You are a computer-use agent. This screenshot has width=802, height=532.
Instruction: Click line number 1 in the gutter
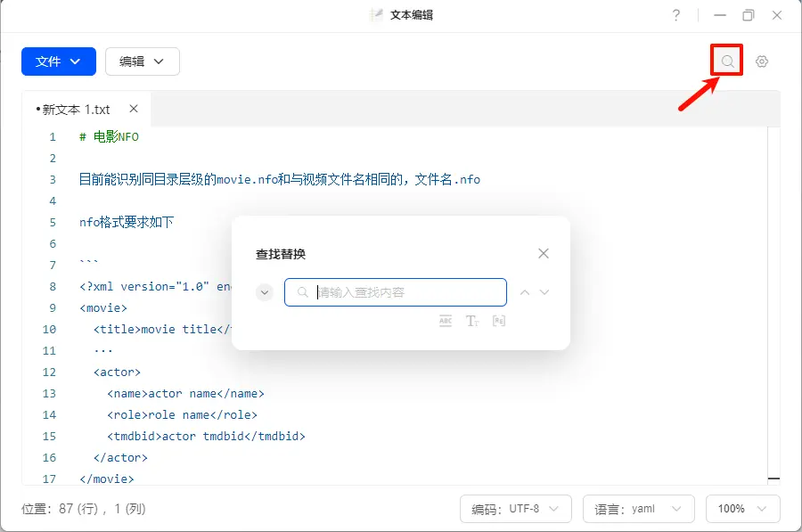pos(53,137)
